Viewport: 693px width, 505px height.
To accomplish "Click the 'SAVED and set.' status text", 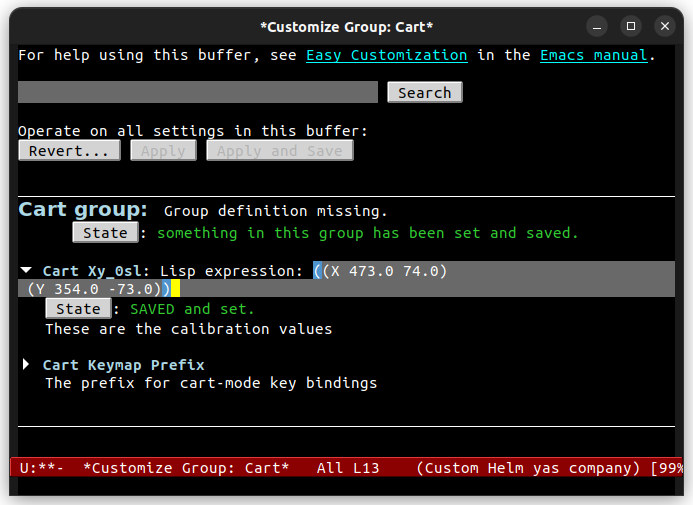I will coord(192,309).
